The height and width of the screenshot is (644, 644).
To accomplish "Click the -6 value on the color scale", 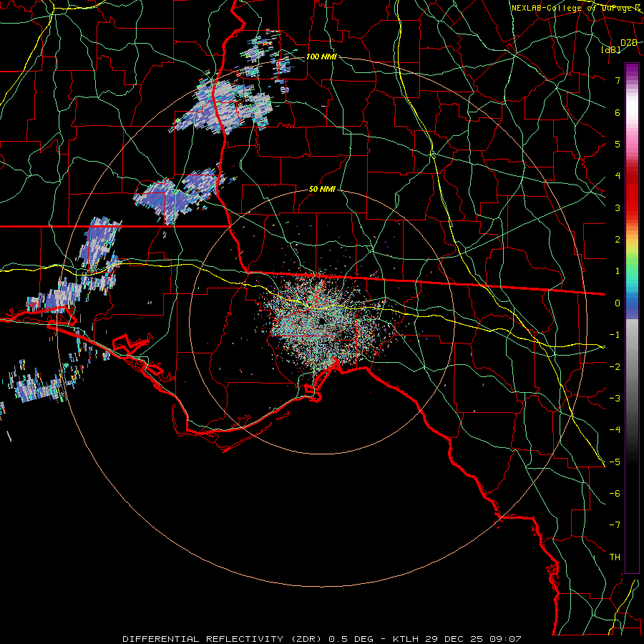I will click(615, 494).
